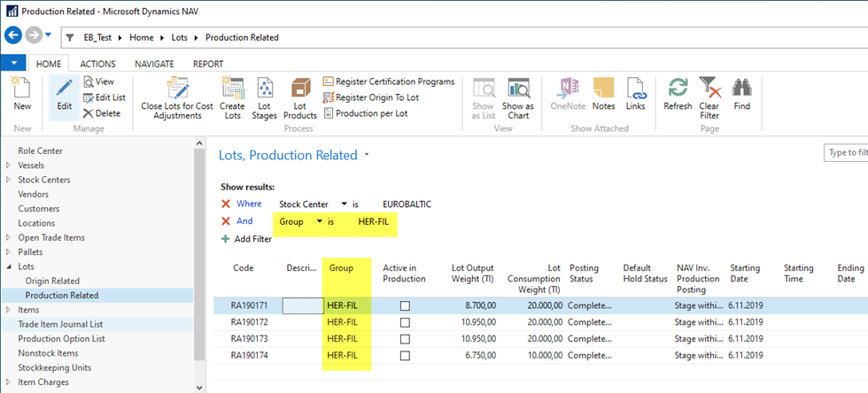Click Register Origin To Lot
Image resolution: width=868 pixels, height=393 pixels.
click(x=376, y=97)
